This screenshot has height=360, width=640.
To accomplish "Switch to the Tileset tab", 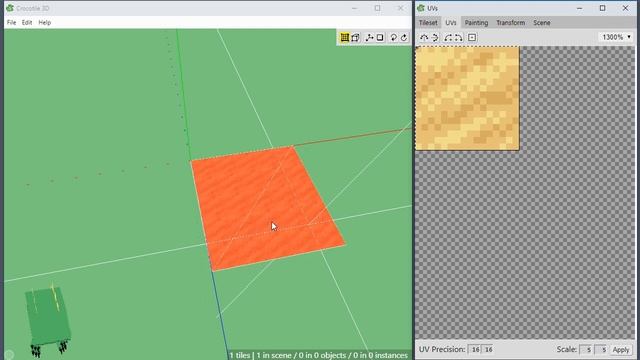I will coord(428,23).
